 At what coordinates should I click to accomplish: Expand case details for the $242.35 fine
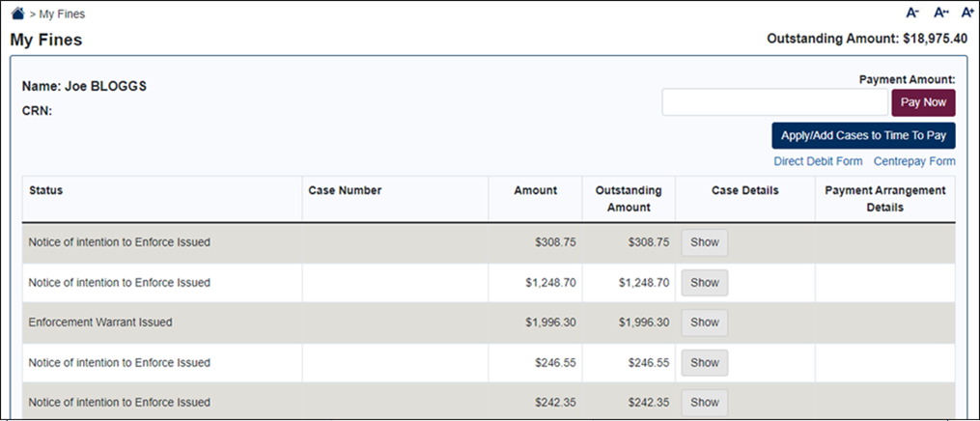pyautogui.click(x=704, y=403)
